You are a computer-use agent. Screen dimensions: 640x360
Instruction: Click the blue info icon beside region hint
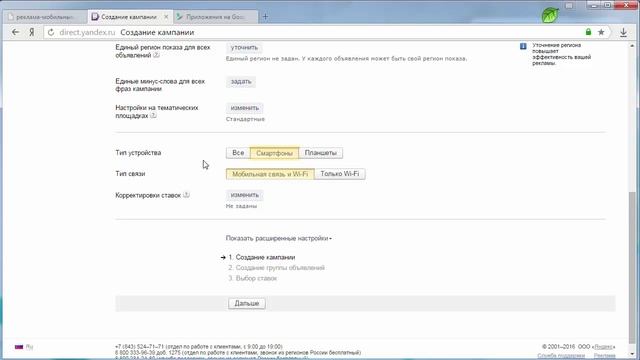(523, 46)
